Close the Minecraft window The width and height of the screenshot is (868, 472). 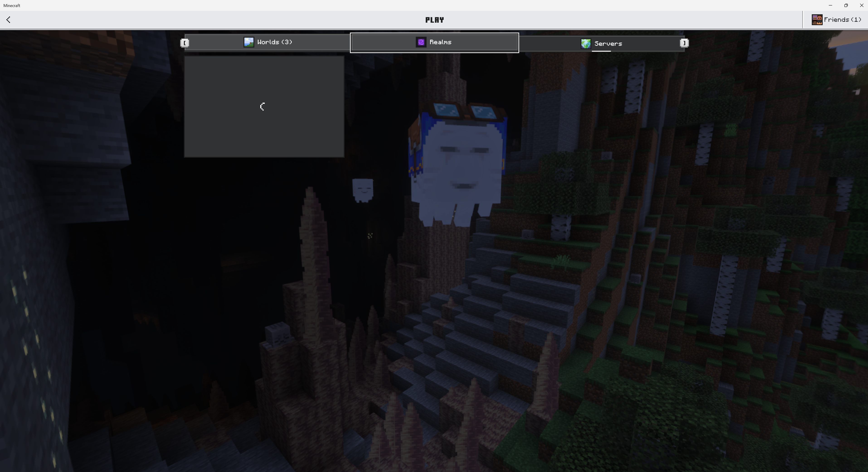861,5
